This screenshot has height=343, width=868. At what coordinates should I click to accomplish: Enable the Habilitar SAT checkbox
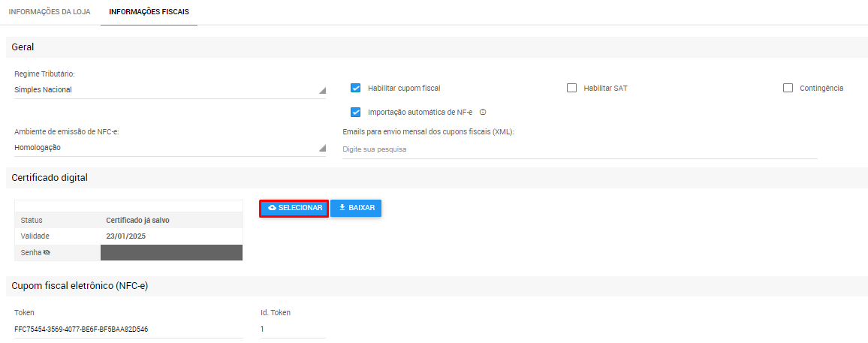571,88
